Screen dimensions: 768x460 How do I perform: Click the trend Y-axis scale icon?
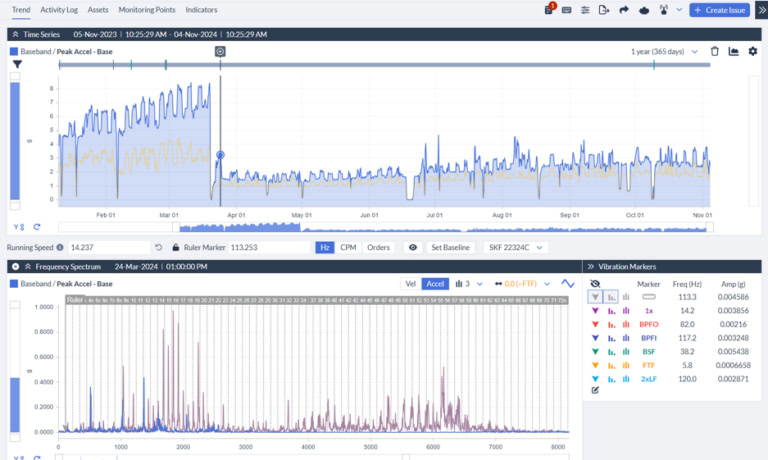(19, 227)
